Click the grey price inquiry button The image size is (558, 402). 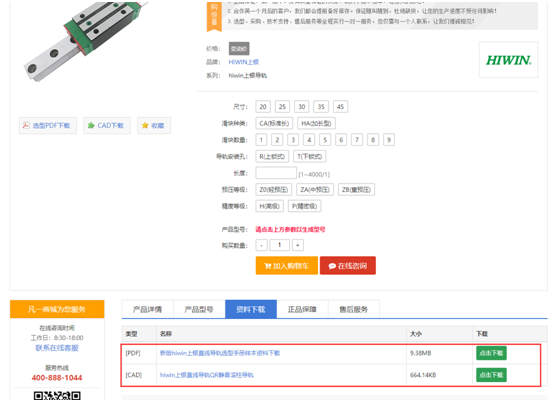click(x=239, y=49)
